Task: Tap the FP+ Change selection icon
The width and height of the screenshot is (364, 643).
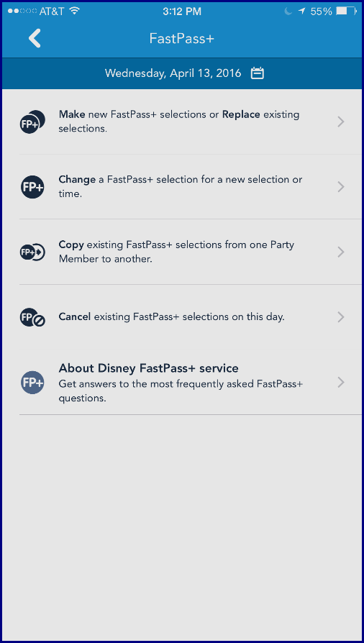Action: [32, 187]
